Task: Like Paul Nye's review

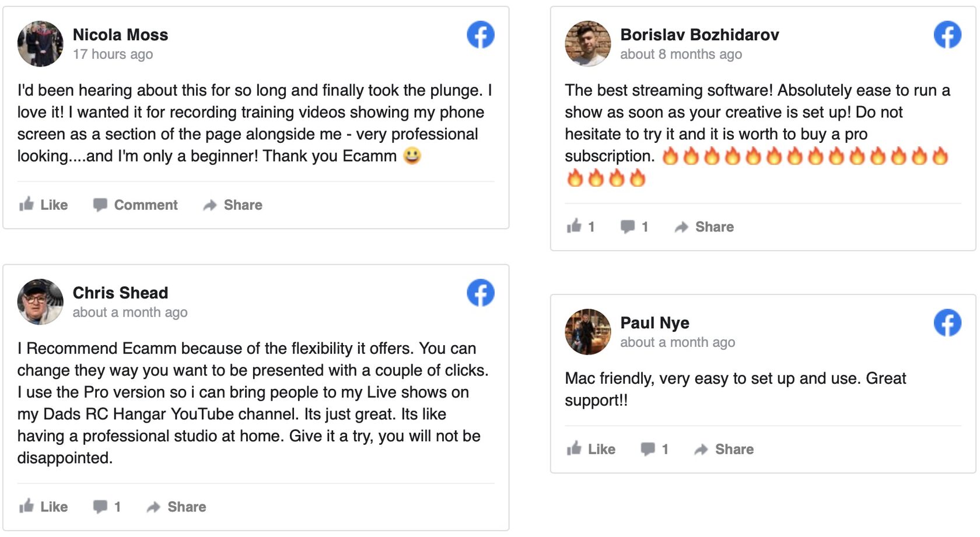Action: 591,449
